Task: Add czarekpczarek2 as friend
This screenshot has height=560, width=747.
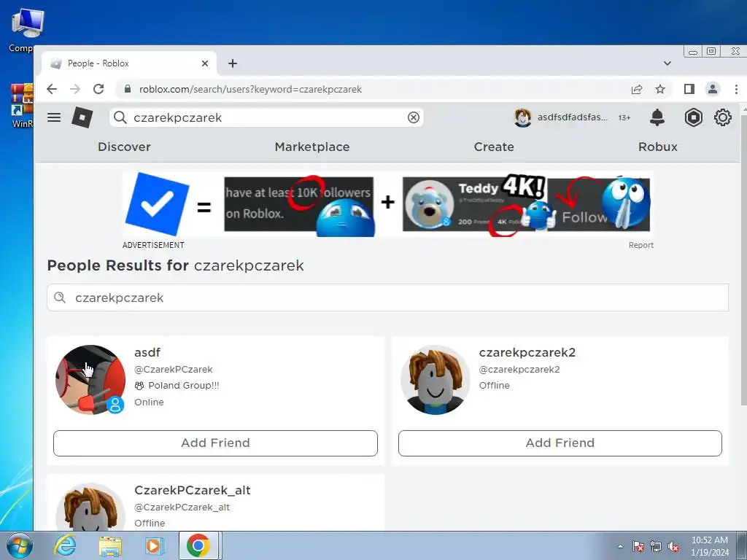Action: (560, 443)
